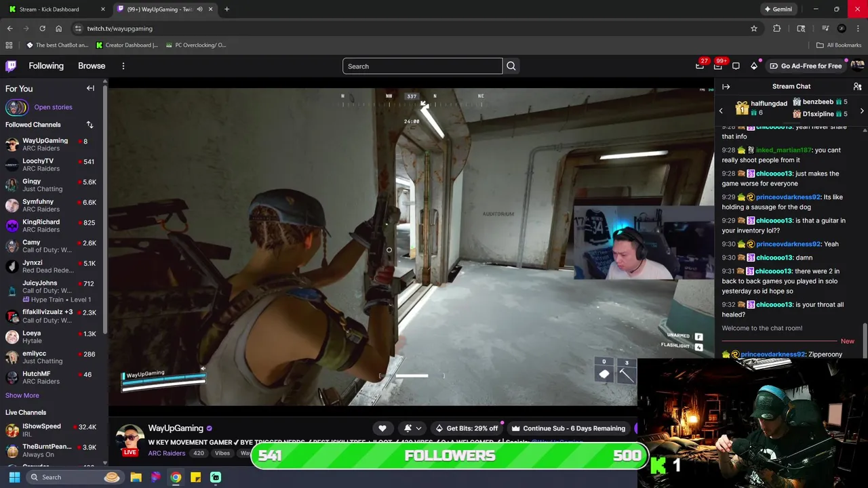Open Gemini in the browser

coord(778,9)
